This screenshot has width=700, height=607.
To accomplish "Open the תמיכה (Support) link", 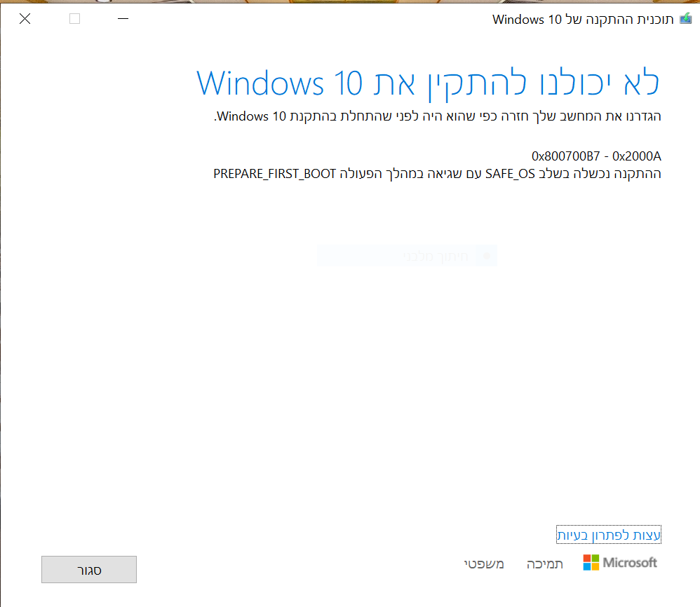I will coord(545,564).
